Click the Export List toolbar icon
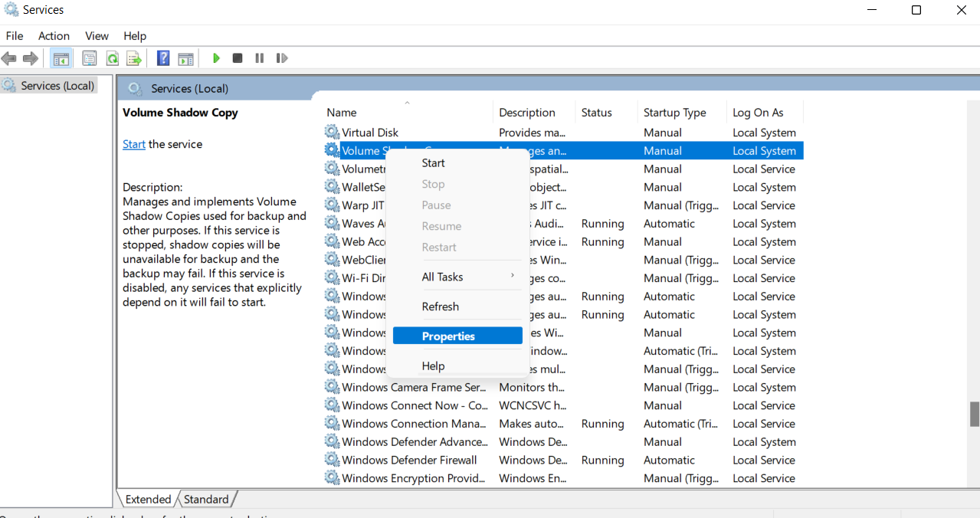 coord(134,58)
